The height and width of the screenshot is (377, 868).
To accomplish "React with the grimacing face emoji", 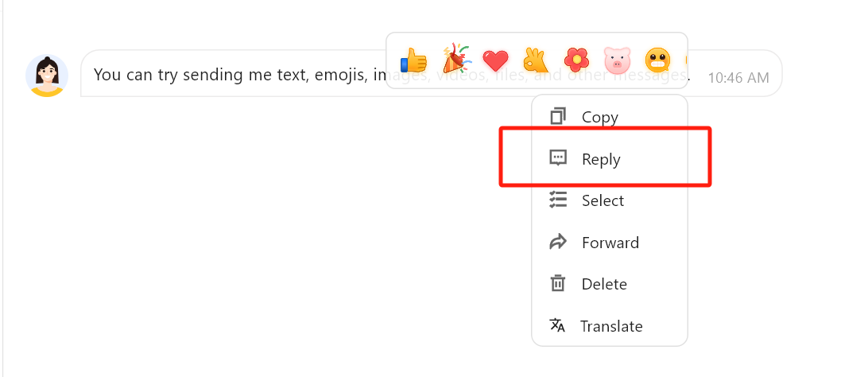I will click(x=657, y=60).
